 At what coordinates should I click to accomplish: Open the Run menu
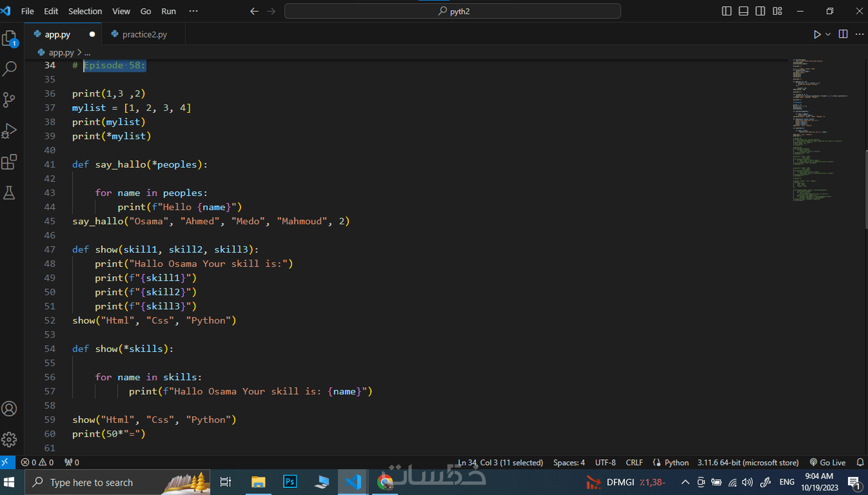pyautogui.click(x=168, y=11)
